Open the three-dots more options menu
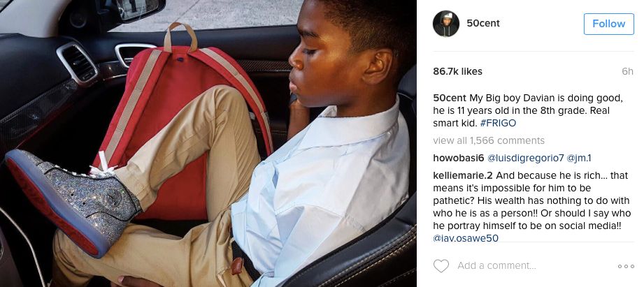 [626, 267]
